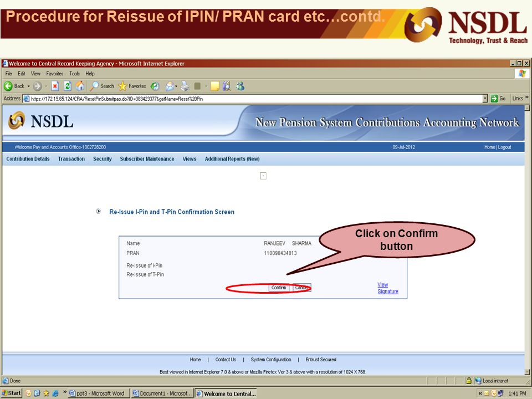Open Contribution Details navigation tab
Screen dimensions: 532x399
pyautogui.click(x=28, y=159)
